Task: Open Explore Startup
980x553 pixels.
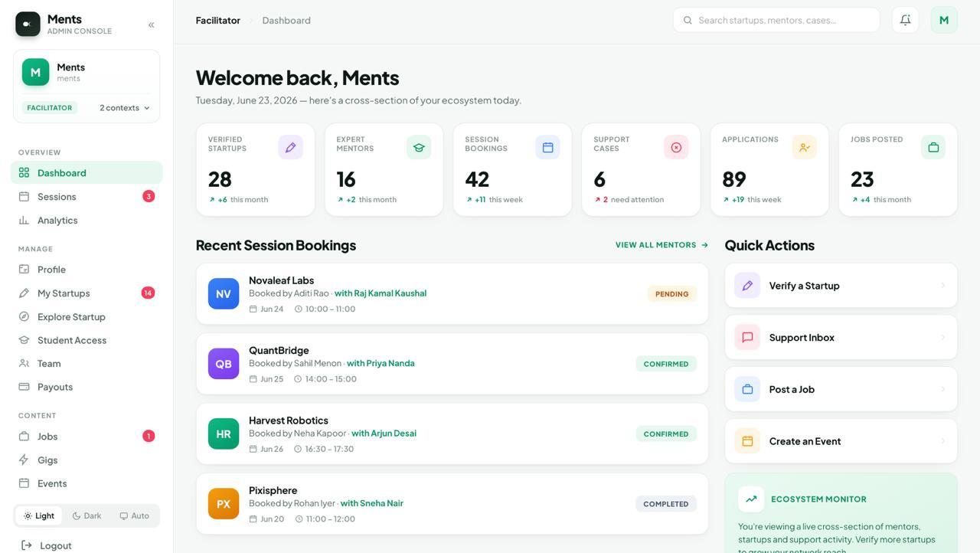Action: [x=87, y=316]
